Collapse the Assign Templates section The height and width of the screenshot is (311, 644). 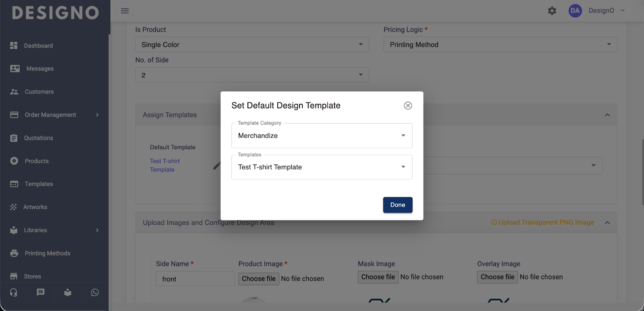pyautogui.click(x=607, y=115)
